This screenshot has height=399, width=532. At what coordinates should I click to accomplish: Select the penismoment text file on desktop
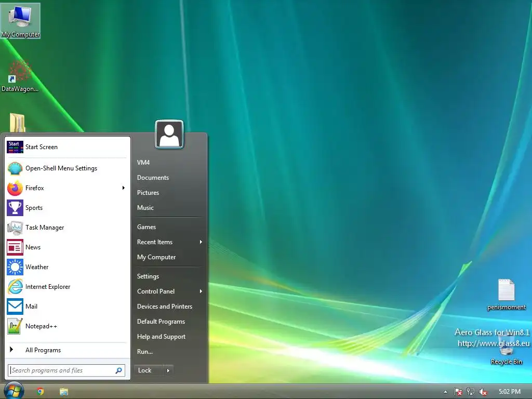tap(506, 295)
